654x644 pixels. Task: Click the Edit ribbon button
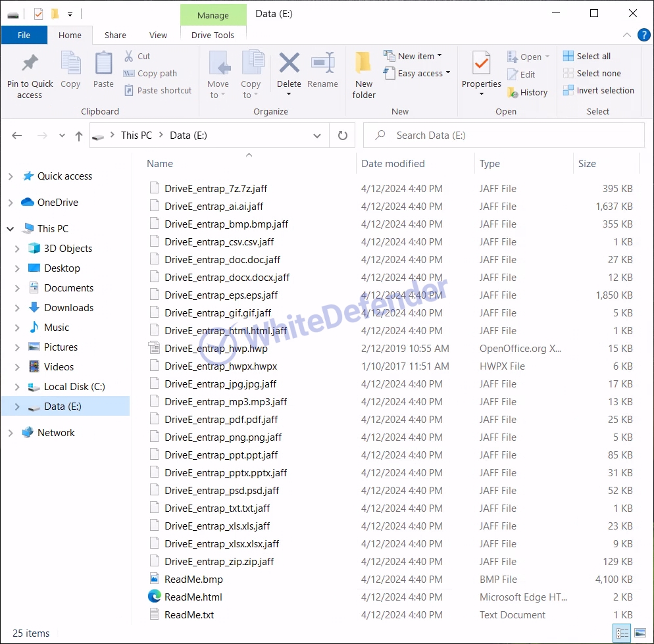click(521, 74)
